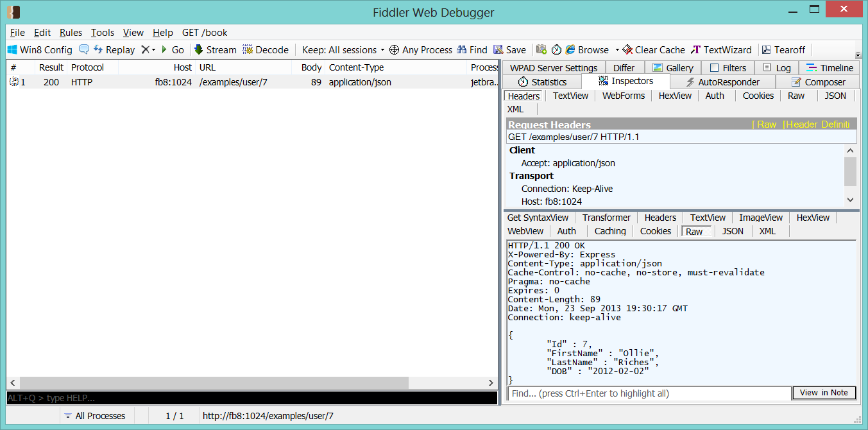Click the Any Process crosshair target
This screenshot has width=868, height=430.
click(x=395, y=49)
